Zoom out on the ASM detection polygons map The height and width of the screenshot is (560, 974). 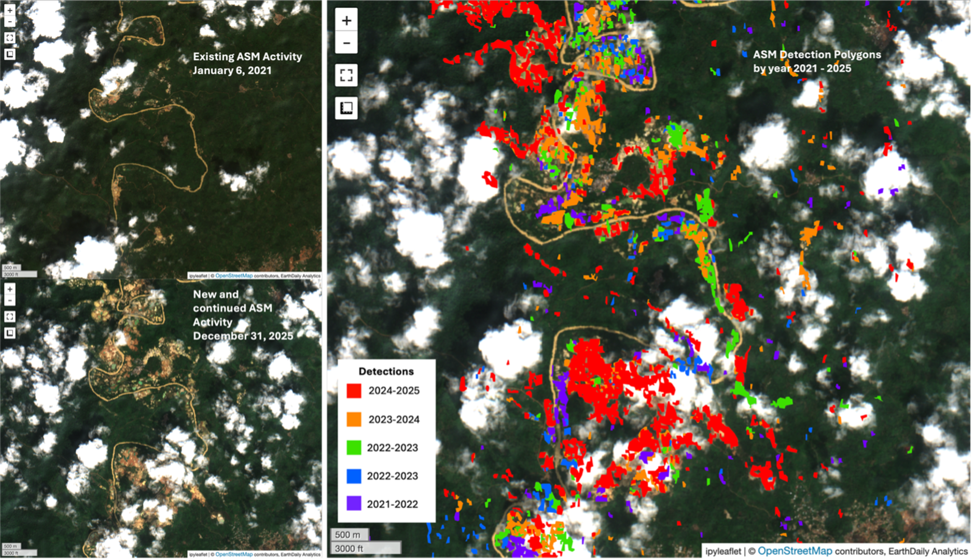pos(346,43)
